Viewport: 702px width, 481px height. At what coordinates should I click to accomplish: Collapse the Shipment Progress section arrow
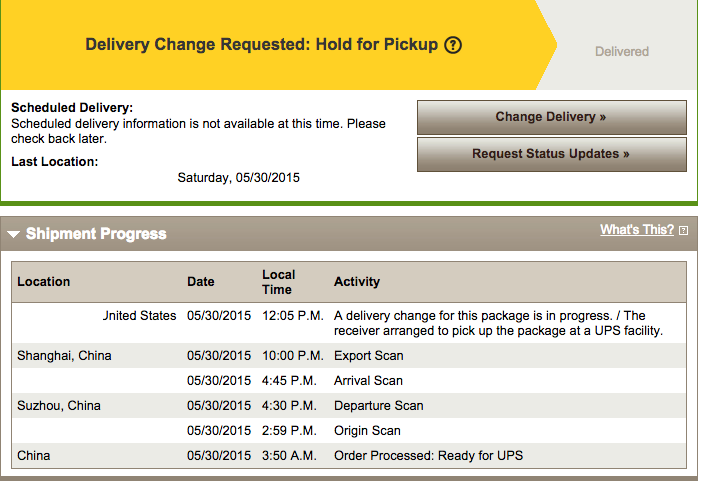coord(13,234)
